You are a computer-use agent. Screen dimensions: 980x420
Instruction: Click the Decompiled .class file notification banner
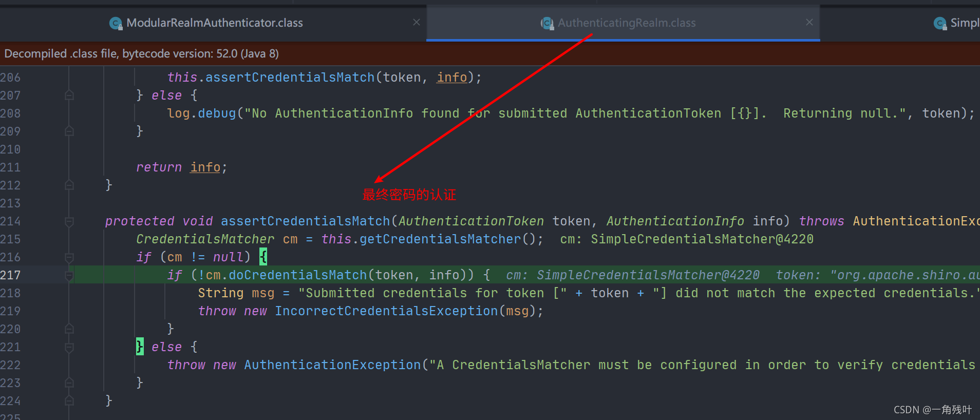490,53
